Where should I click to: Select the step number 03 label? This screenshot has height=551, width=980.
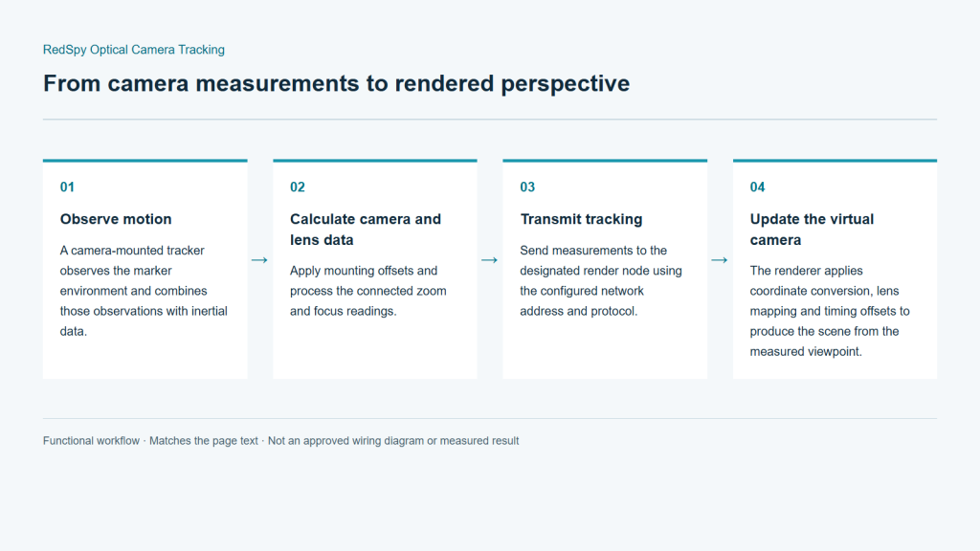(x=527, y=187)
